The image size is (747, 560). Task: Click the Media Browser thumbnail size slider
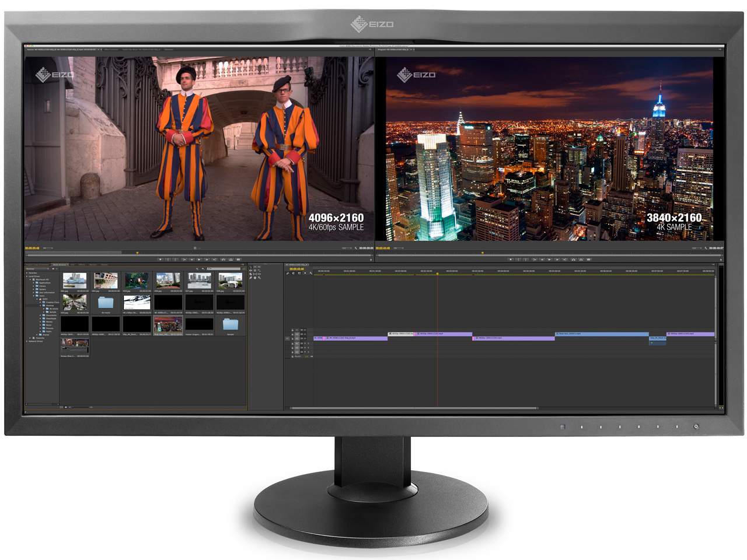point(82,407)
